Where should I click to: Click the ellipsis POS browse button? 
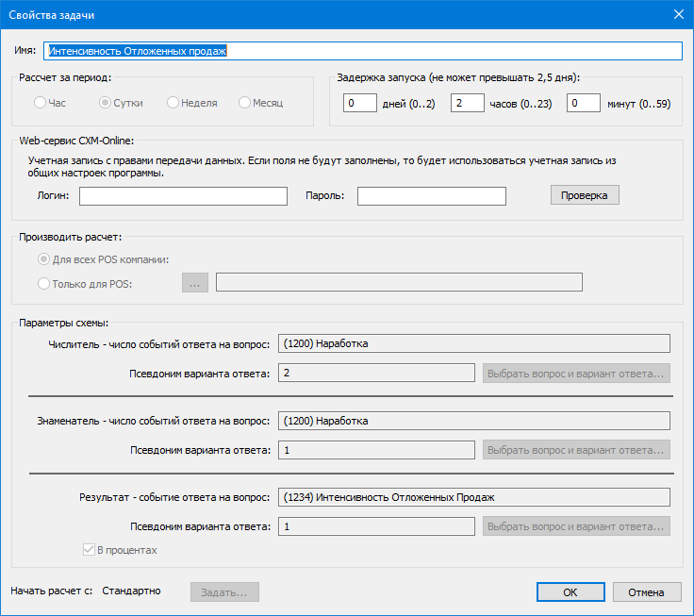[x=194, y=282]
